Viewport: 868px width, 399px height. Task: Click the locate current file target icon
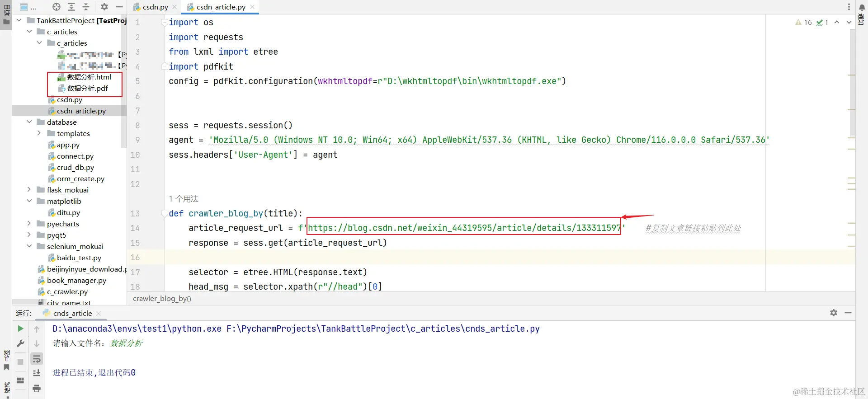click(56, 7)
